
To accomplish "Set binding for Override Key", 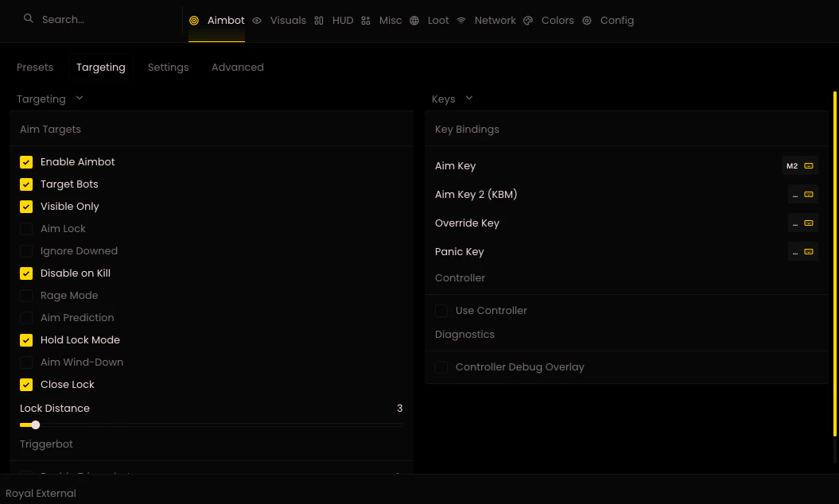I will [802, 223].
